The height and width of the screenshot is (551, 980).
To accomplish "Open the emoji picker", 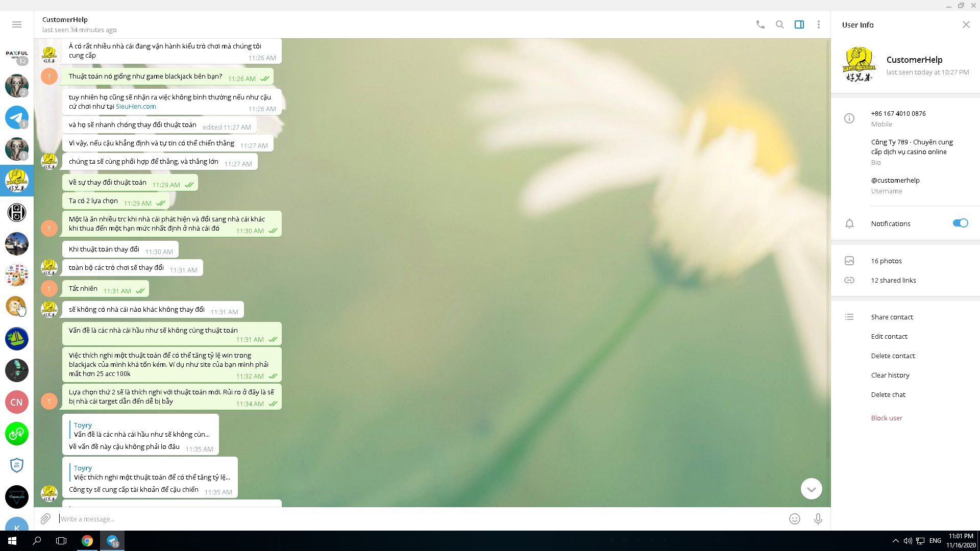I will pos(794,519).
